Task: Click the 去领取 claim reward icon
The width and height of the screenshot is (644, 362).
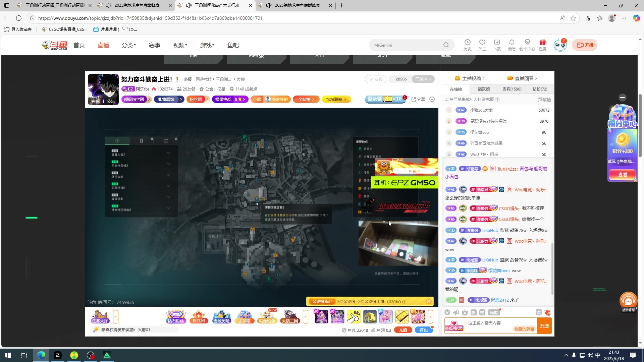Action: coord(244,317)
